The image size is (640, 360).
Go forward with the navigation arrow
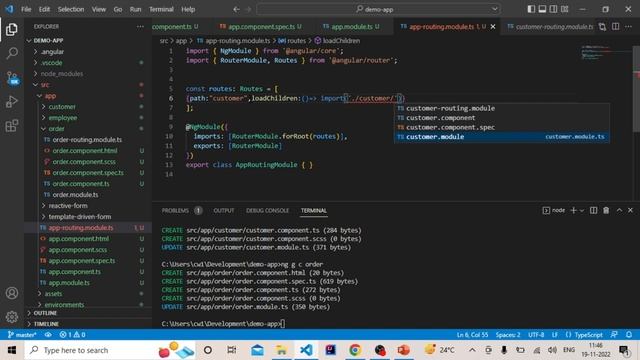[x=248, y=9]
